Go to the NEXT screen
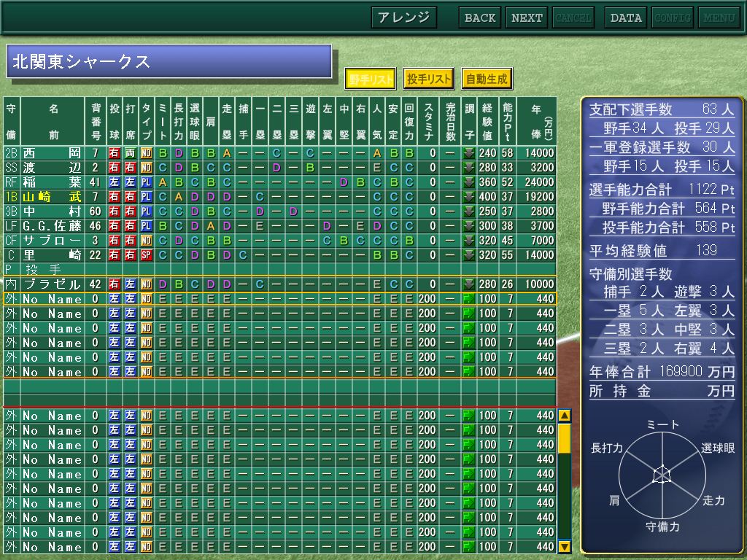The width and height of the screenshot is (747, 560). click(x=526, y=17)
